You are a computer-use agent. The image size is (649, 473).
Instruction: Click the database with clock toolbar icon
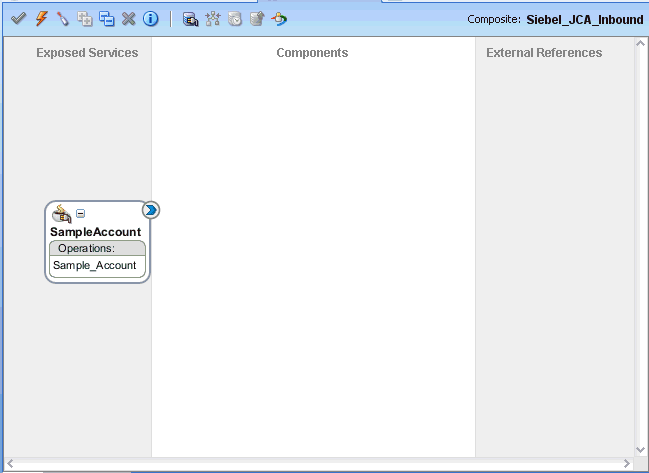(x=235, y=19)
